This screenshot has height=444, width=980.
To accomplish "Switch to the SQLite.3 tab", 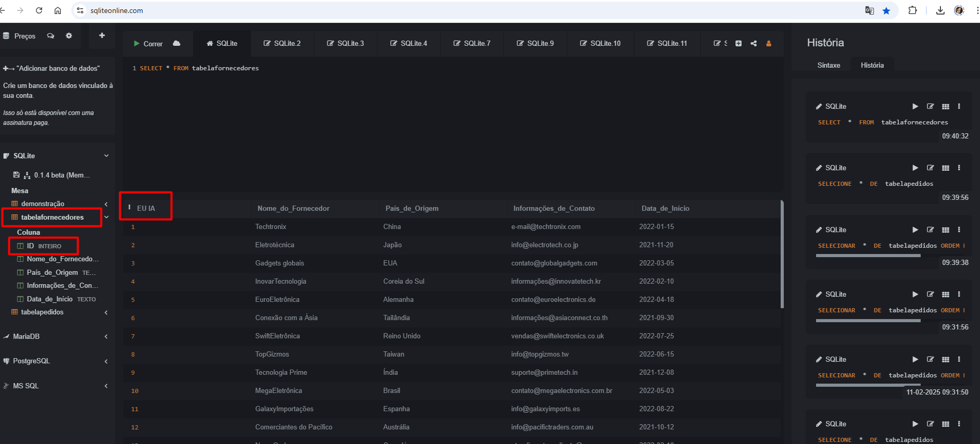I will [x=346, y=43].
